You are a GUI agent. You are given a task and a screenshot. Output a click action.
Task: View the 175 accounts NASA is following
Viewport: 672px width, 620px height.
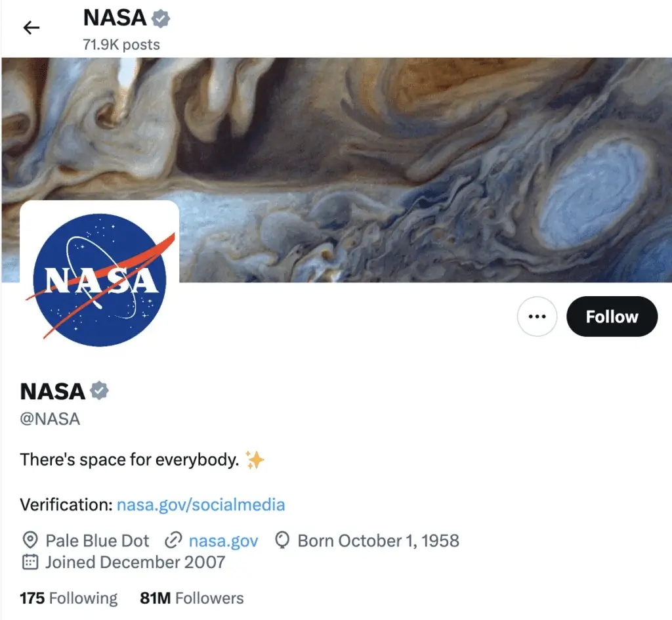pos(68,598)
